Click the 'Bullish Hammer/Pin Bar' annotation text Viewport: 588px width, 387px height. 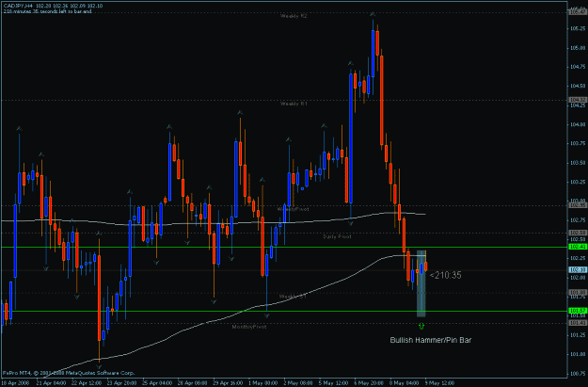click(431, 340)
